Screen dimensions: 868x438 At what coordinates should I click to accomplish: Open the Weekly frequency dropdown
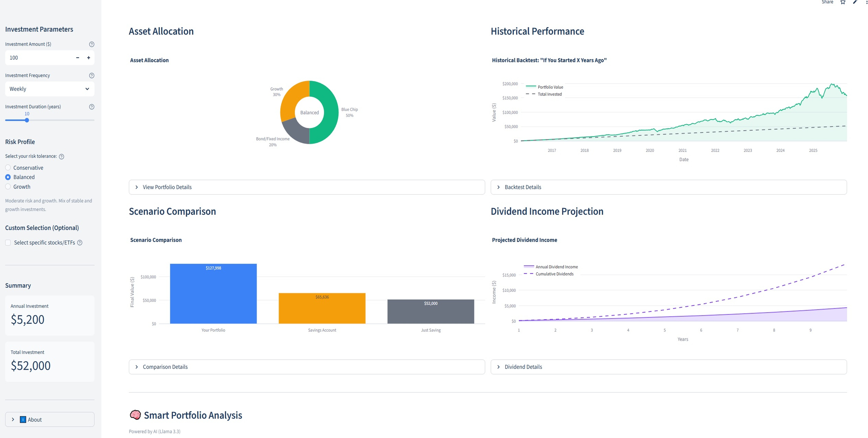pyautogui.click(x=50, y=89)
